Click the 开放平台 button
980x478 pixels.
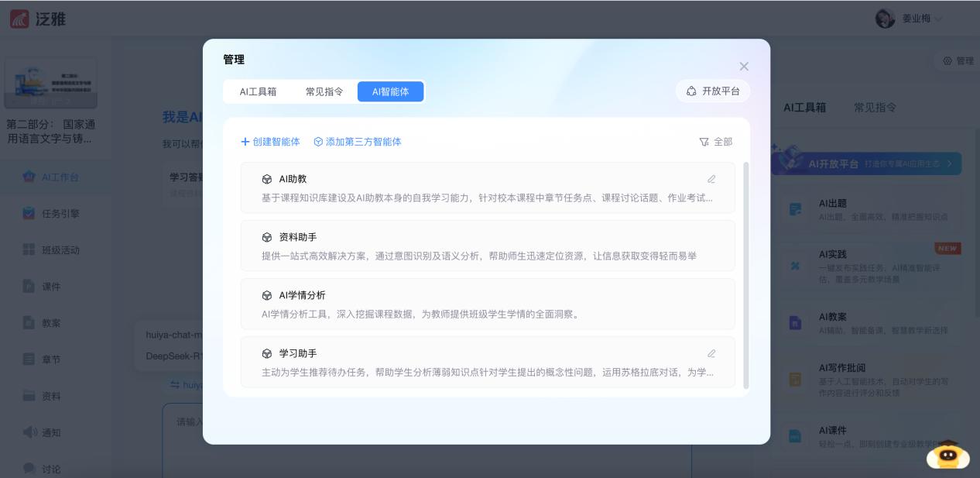point(712,91)
